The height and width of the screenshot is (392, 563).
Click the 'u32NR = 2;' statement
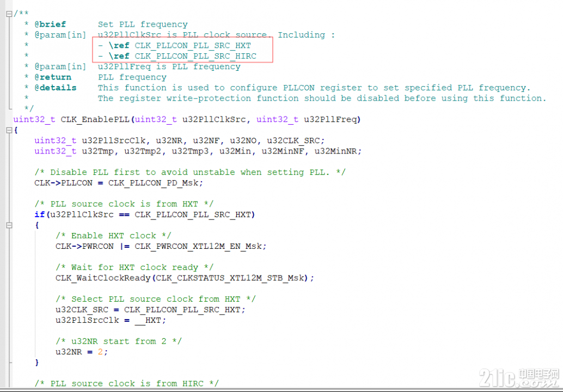point(82,352)
